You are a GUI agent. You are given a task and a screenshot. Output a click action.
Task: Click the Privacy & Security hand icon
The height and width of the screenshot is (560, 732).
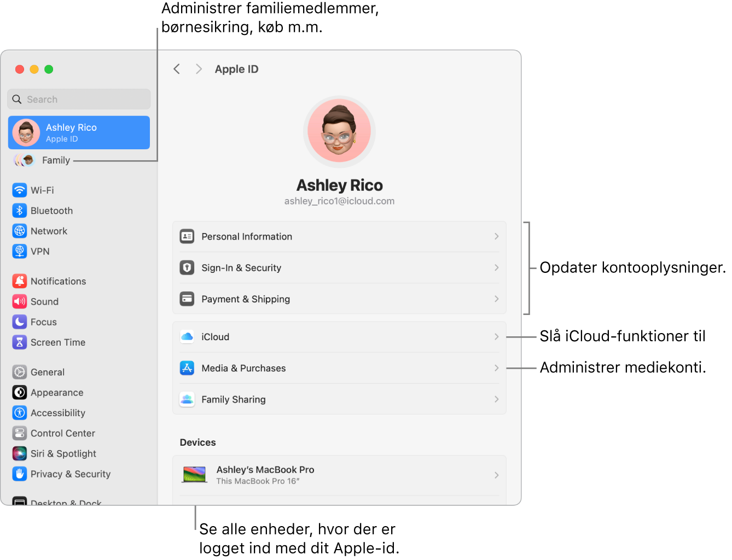[x=20, y=474]
